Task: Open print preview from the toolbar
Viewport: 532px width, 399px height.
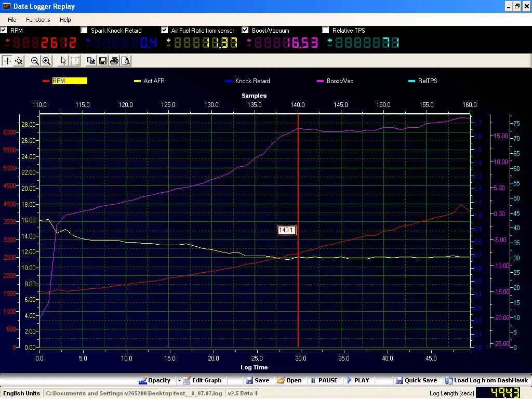Action: click(125, 61)
